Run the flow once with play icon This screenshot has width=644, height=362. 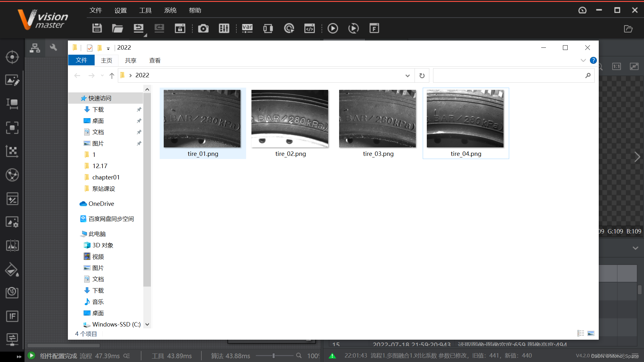333,28
